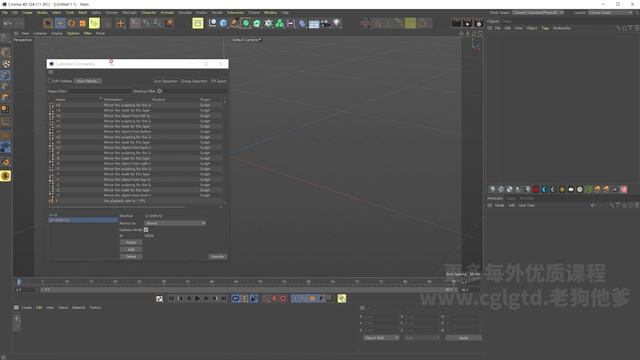Open the Tags menu in Object Manager

[x=545, y=28]
